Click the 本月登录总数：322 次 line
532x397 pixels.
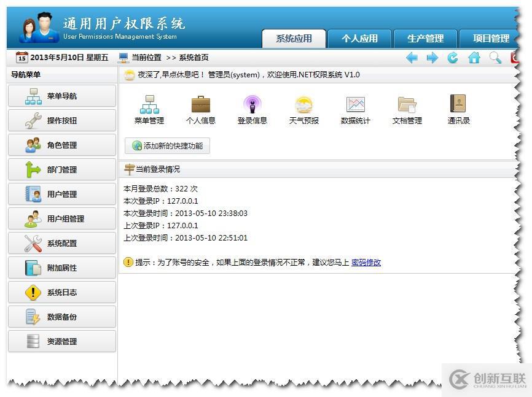click(160, 189)
